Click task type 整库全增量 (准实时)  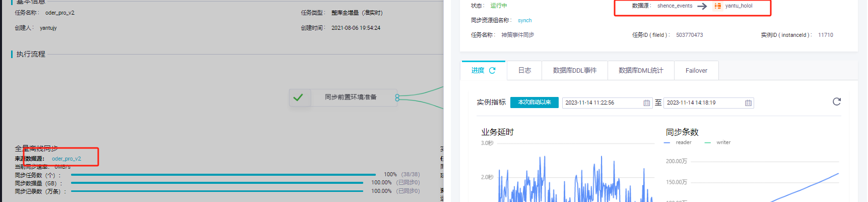coord(357,13)
